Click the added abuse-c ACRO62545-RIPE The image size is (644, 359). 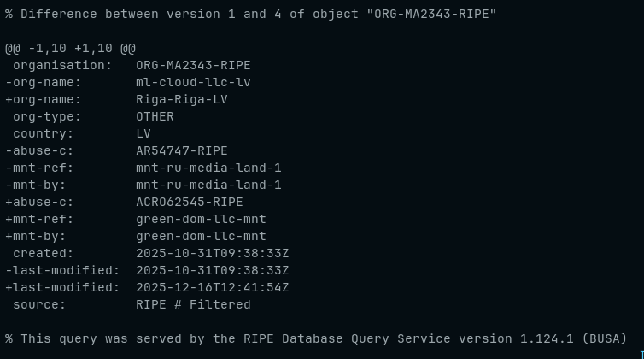tap(190, 203)
